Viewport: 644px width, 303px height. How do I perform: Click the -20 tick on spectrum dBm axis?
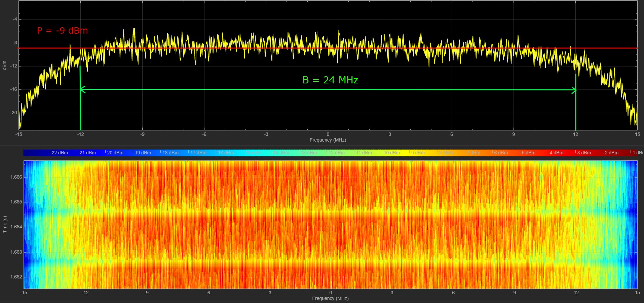14,113
